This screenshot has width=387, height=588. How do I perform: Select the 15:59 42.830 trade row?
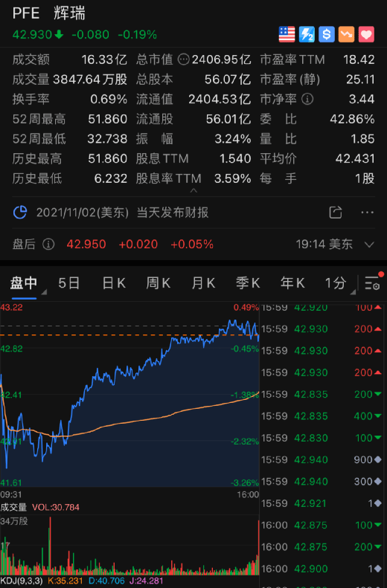point(322,438)
